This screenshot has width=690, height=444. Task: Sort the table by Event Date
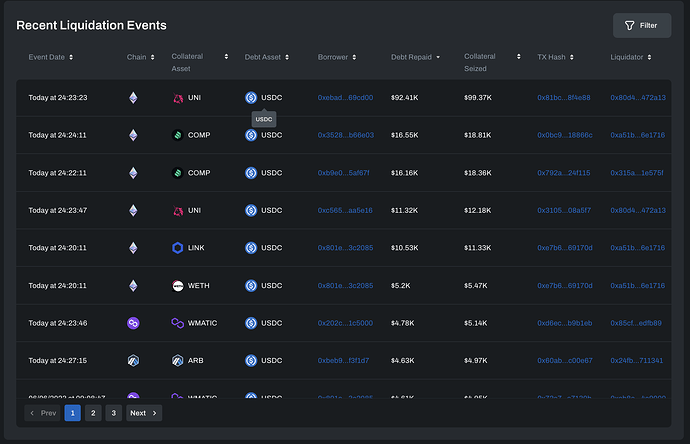point(51,57)
